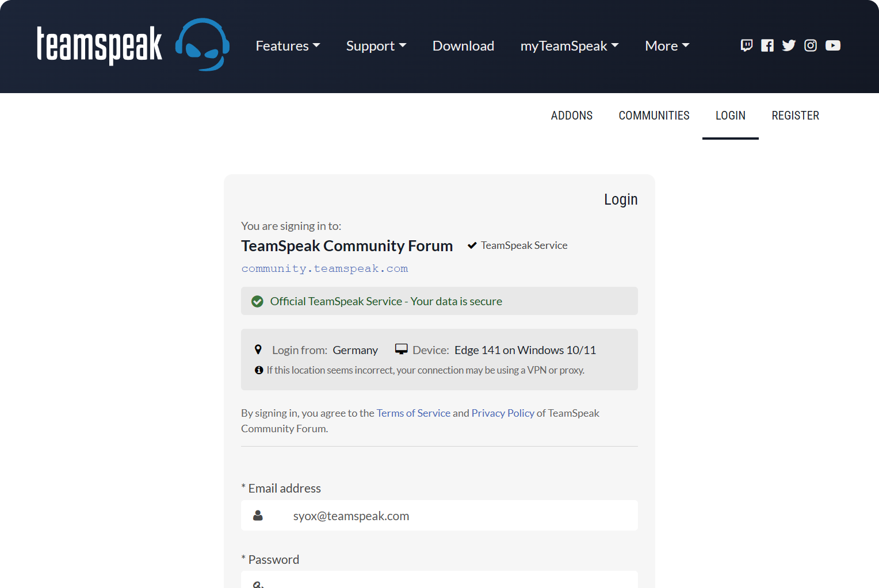Switch to the ADDONS tab
This screenshot has height=588, width=879.
point(571,116)
